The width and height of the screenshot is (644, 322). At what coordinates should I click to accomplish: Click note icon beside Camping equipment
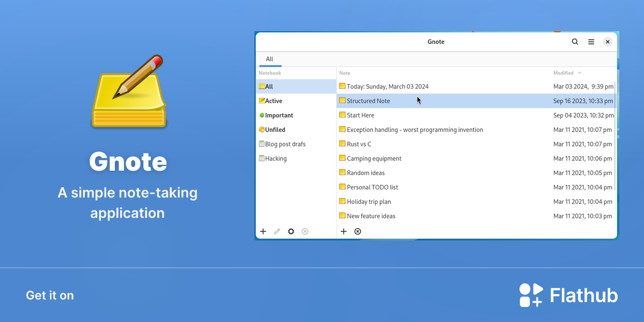[342, 158]
